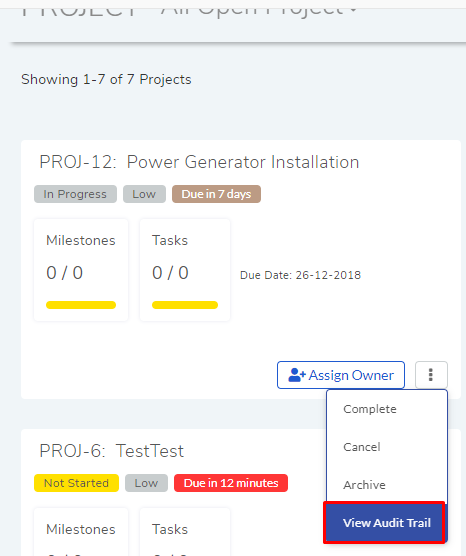This screenshot has height=556, width=466.
Task: Click the In Progress status badge
Action: point(75,194)
